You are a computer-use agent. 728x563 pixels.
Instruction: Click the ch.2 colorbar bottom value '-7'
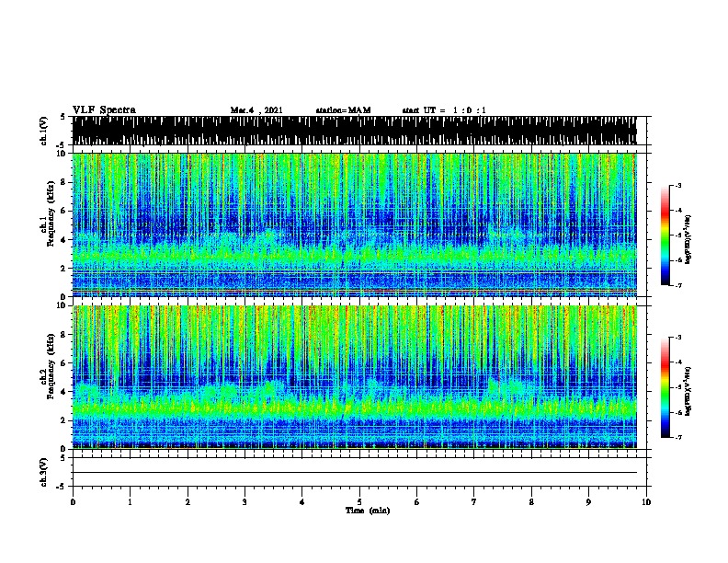pyautogui.click(x=677, y=437)
